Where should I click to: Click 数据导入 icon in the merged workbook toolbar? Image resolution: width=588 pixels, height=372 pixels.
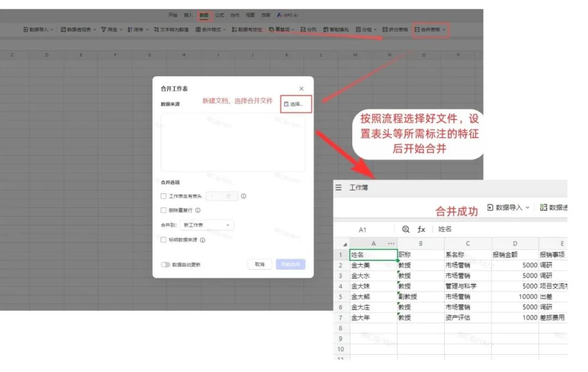(490, 208)
